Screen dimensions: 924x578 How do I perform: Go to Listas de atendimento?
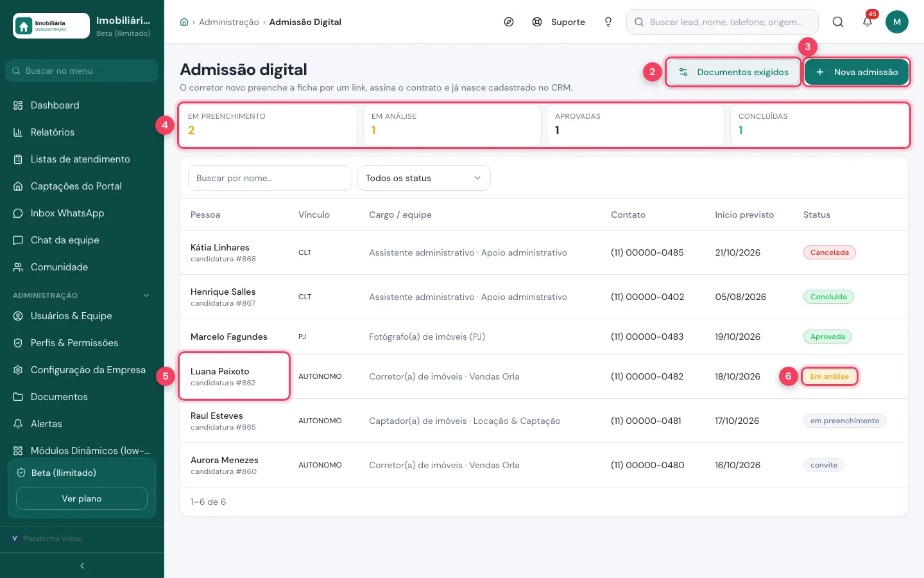tap(82, 159)
